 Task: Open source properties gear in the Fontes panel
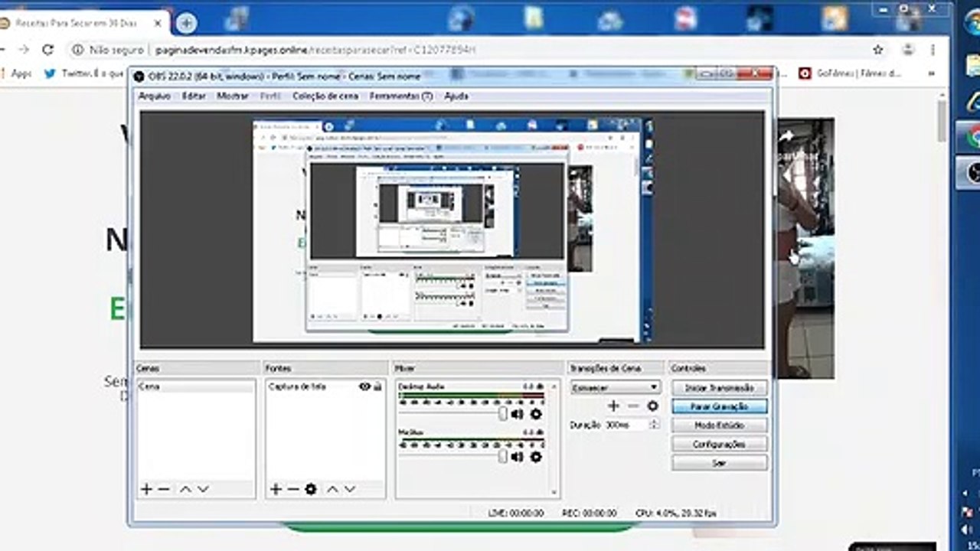[310, 489]
